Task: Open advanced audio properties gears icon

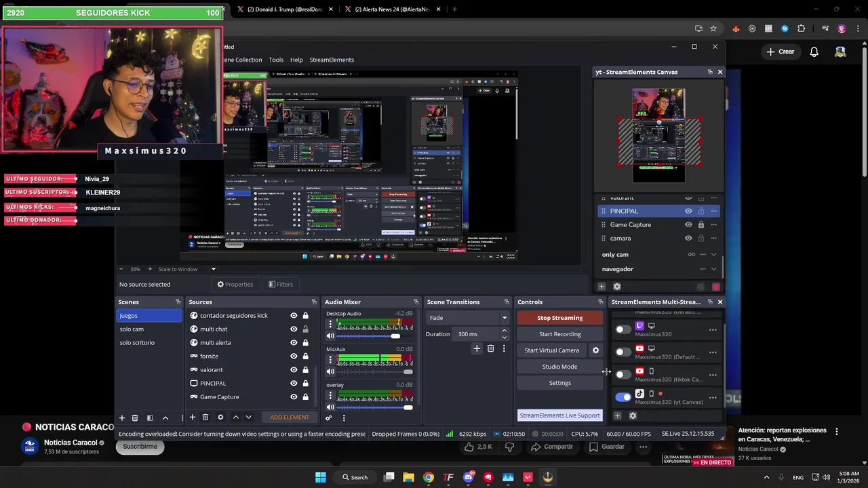Action: click(x=329, y=418)
